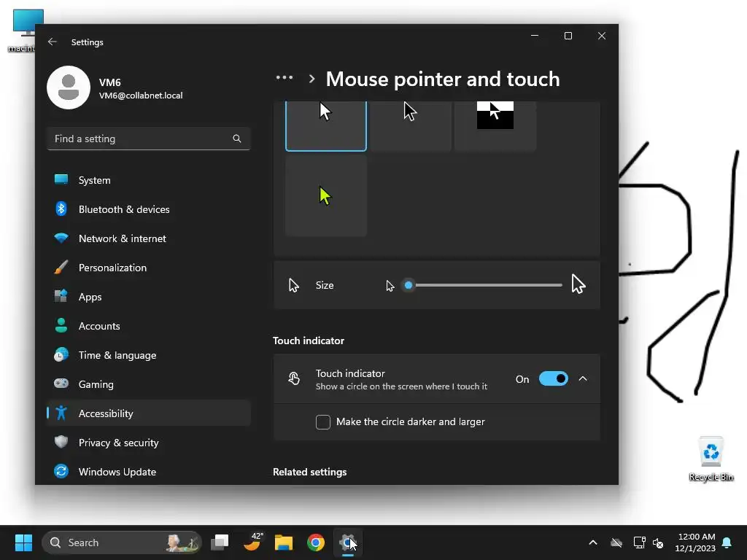Open Task View from the taskbar
This screenshot has height=560, width=747.
(220, 542)
